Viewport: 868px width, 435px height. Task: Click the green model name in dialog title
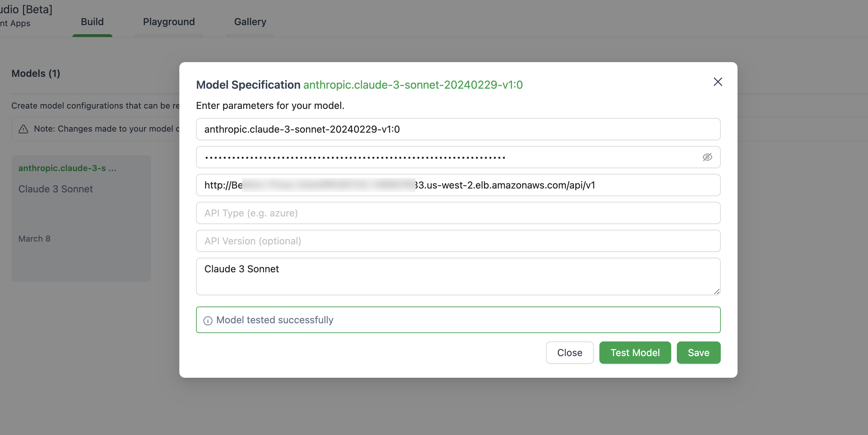point(413,85)
